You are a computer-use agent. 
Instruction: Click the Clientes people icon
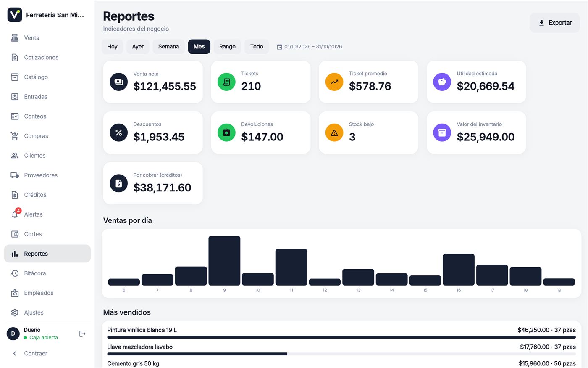15,156
